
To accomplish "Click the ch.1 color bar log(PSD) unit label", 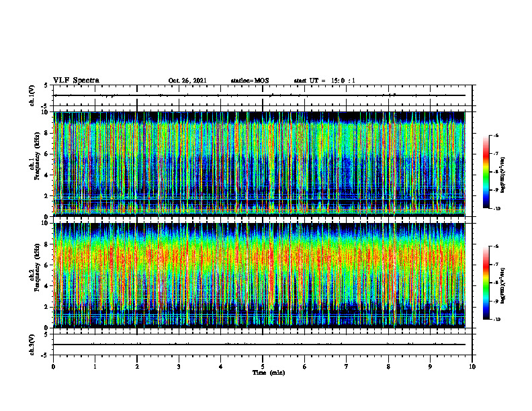I will pyautogui.click(x=503, y=175).
